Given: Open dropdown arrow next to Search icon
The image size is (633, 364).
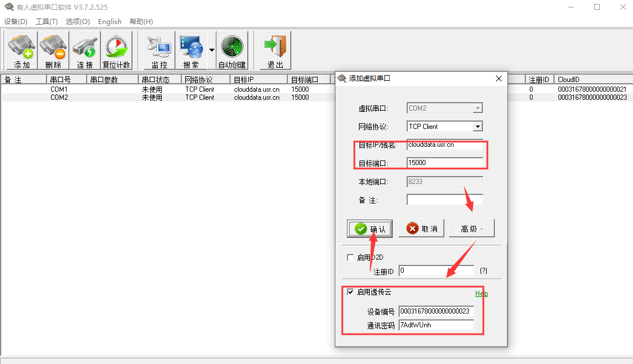Looking at the screenshot, I should pyautogui.click(x=212, y=50).
